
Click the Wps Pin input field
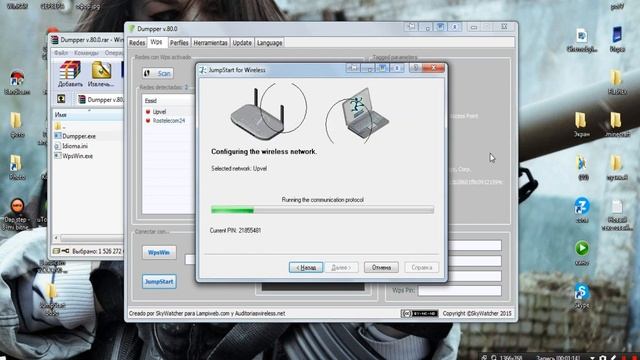pyautogui.click(x=460, y=291)
